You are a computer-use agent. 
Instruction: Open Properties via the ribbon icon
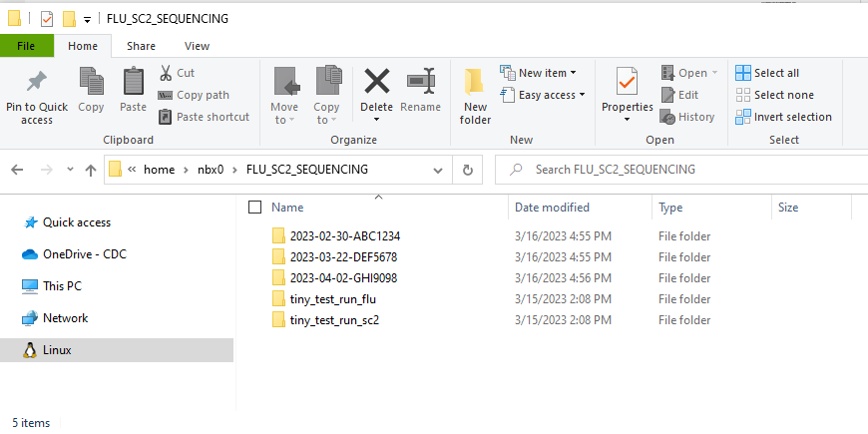(x=627, y=82)
